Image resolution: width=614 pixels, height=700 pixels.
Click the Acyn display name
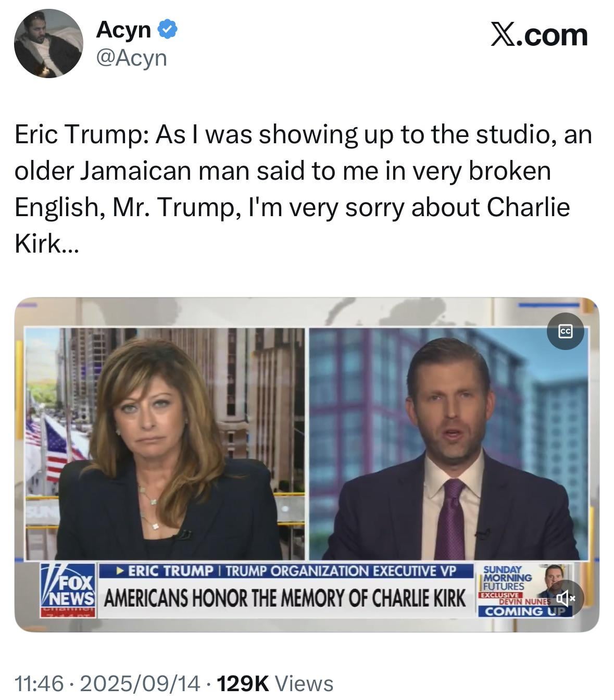point(123,30)
